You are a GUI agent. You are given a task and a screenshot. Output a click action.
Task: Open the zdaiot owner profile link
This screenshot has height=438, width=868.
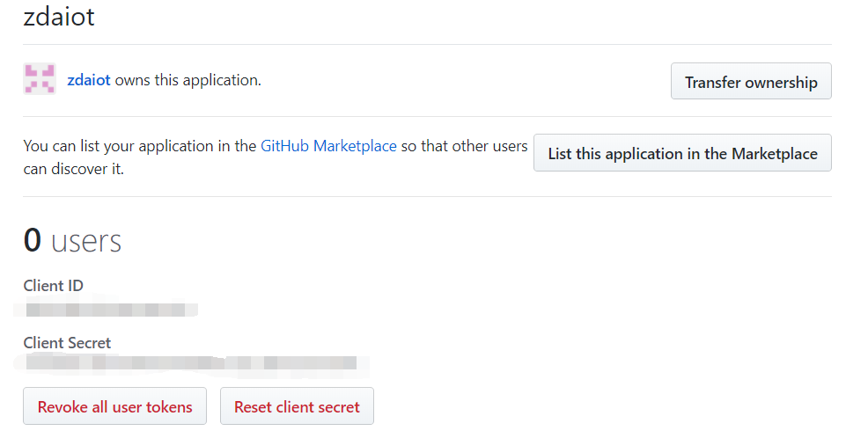coord(89,80)
